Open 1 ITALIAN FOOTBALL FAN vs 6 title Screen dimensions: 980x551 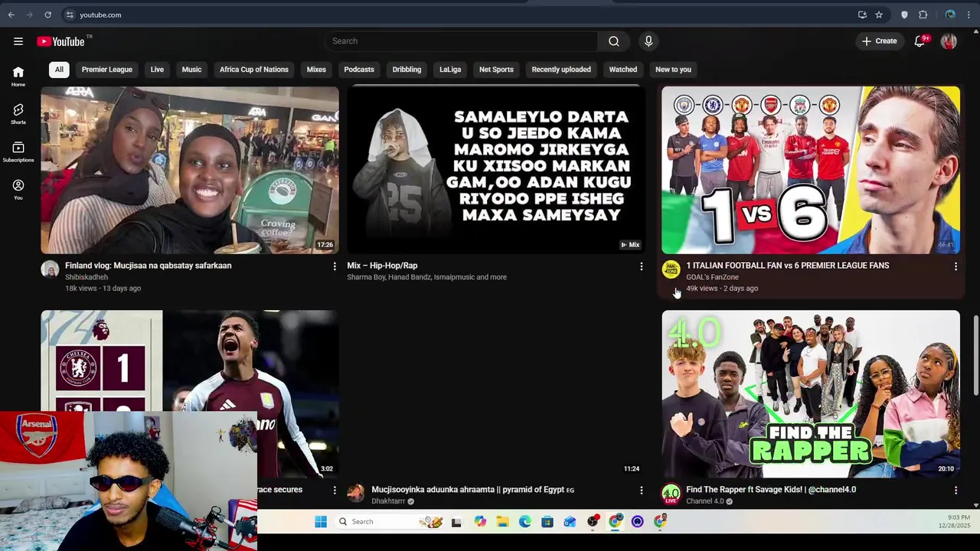coord(788,266)
